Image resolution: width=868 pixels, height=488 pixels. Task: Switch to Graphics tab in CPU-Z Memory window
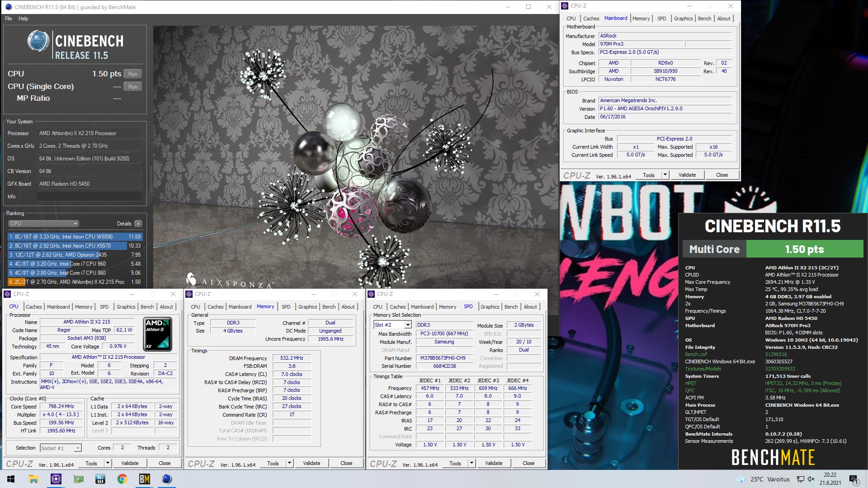click(x=307, y=307)
